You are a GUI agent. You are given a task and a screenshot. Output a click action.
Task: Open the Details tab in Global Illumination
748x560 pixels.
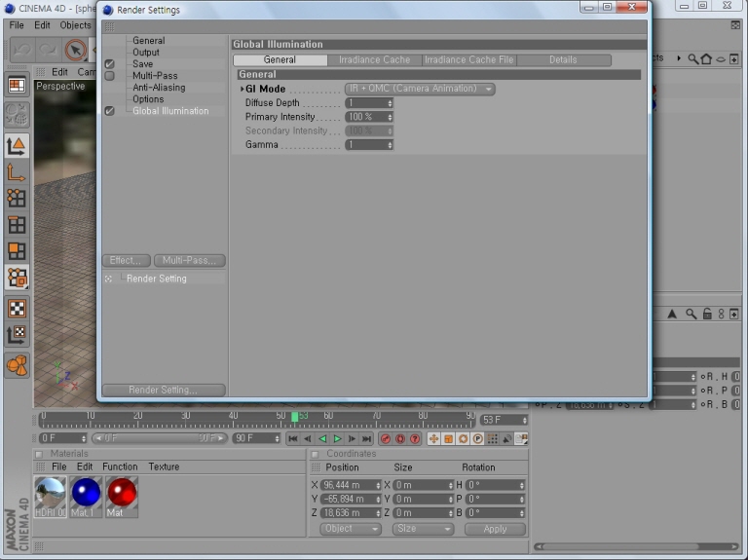point(563,60)
